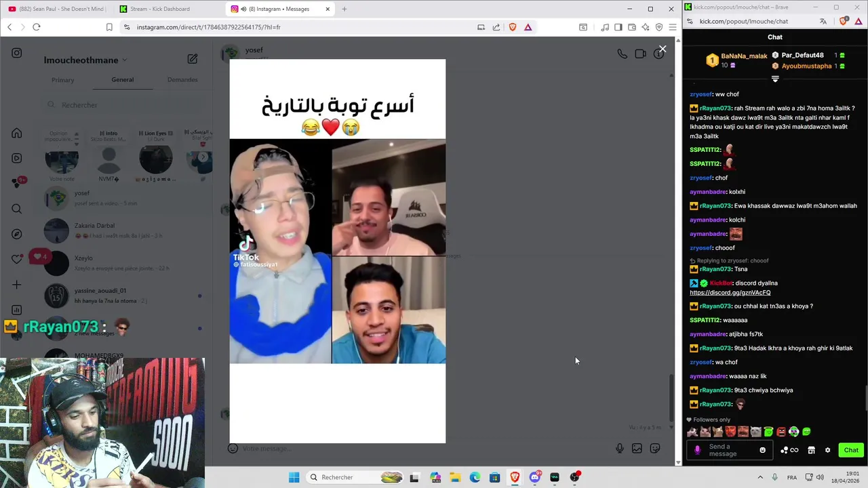Image resolution: width=868 pixels, height=488 pixels.
Task: Open the discord.gg/gznVAcFQ link in chat
Action: [x=730, y=293]
